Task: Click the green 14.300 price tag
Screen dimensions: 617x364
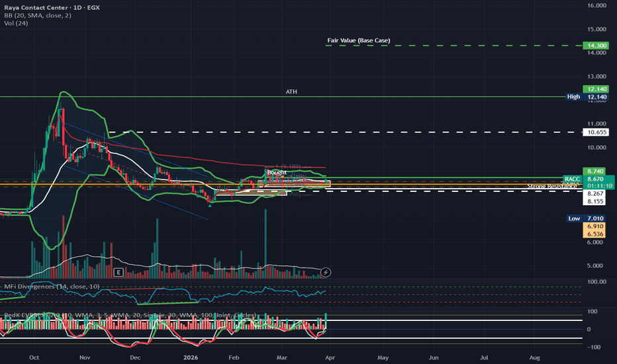Action: coord(596,46)
